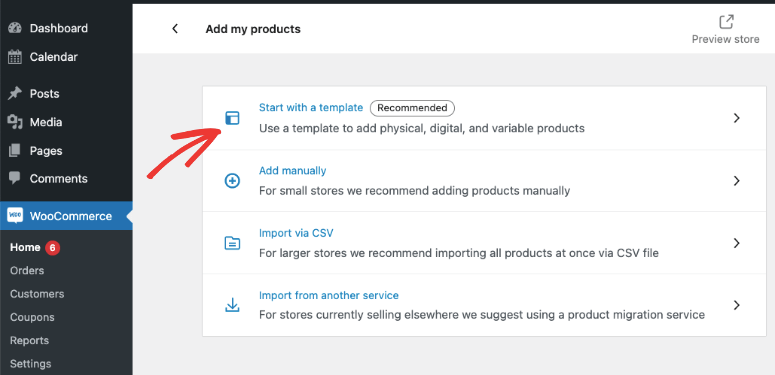Click text 'For stores currently selling elsewhere'

click(x=482, y=315)
